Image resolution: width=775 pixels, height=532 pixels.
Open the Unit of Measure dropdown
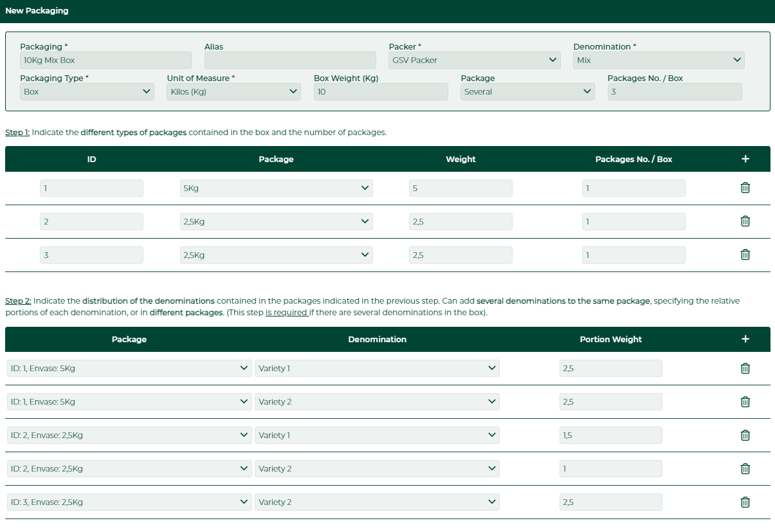(x=234, y=92)
